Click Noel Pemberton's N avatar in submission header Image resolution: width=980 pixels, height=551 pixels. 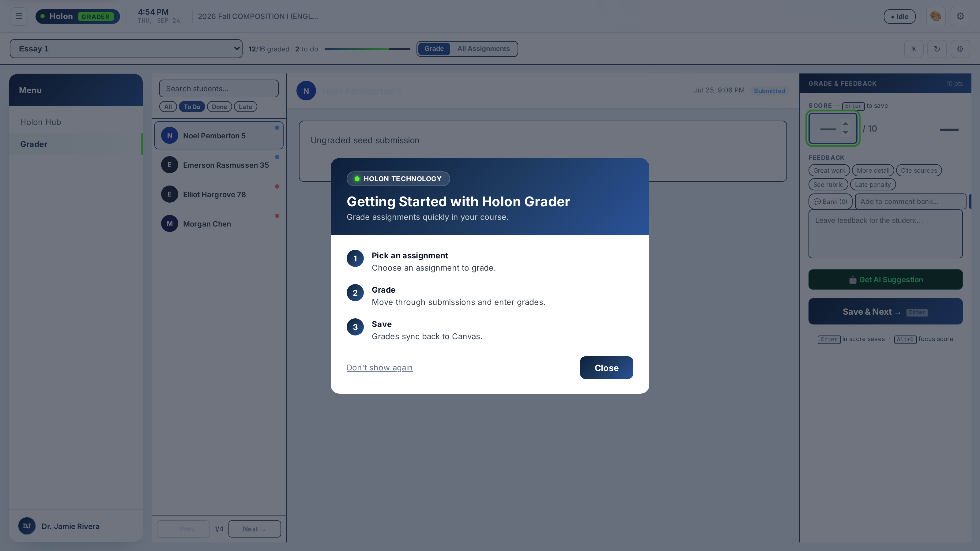click(x=306, y=91)
